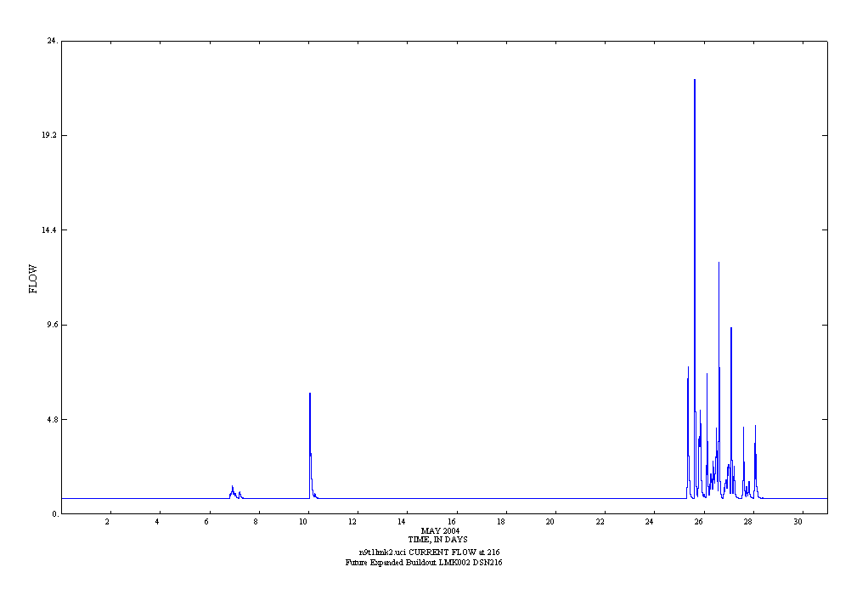Click the second-tallest peak before day 27

[x=719, y=265]
